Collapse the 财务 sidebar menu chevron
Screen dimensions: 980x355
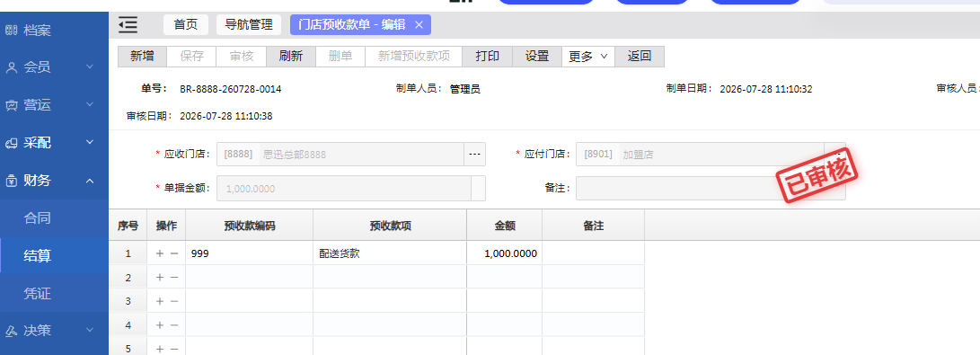[89, 181]
